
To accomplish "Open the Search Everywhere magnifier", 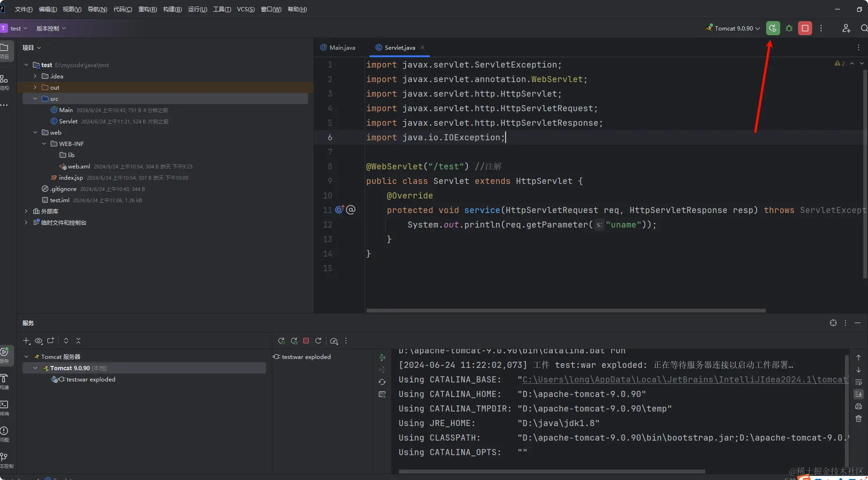I will pyautogui.click(x=863, y=28).
